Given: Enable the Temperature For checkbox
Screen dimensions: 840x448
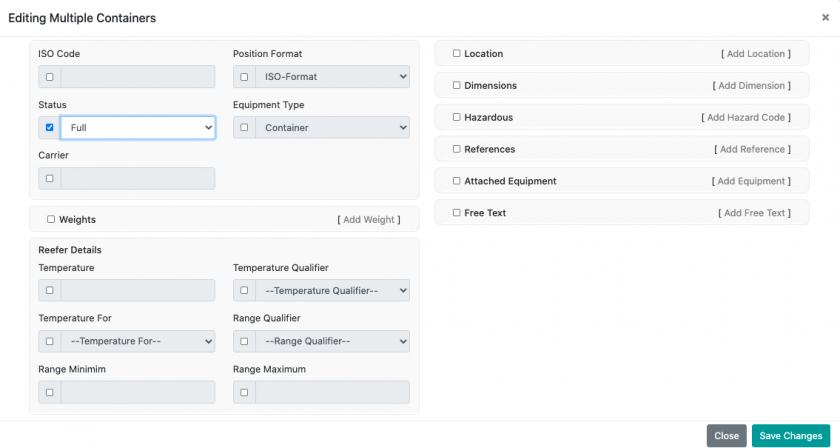Looking at the screenshot, I should [x=50, y=341].
